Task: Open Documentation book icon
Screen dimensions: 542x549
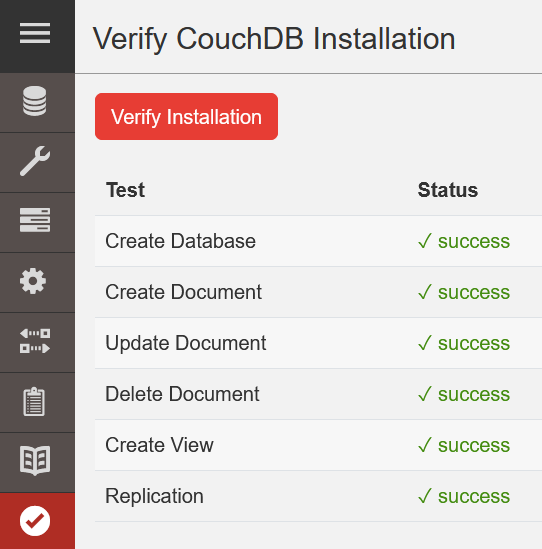Action: coord(35,460)
